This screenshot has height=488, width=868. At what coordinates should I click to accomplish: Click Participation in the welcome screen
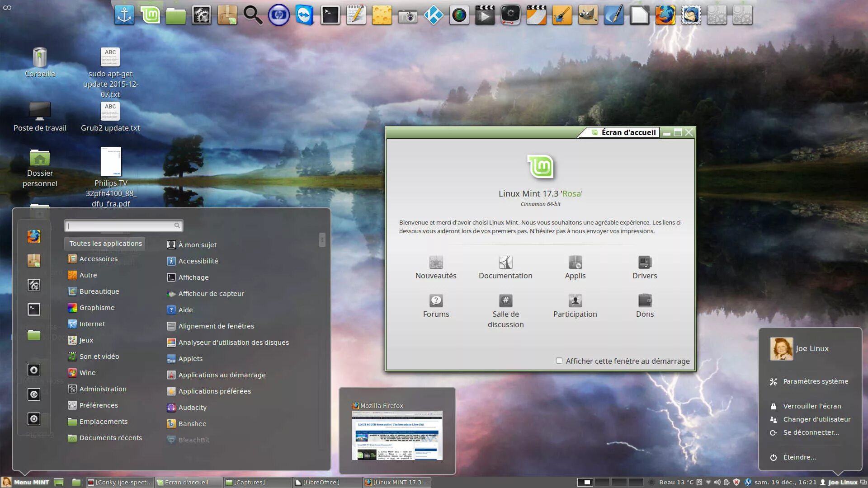[575, 306]
